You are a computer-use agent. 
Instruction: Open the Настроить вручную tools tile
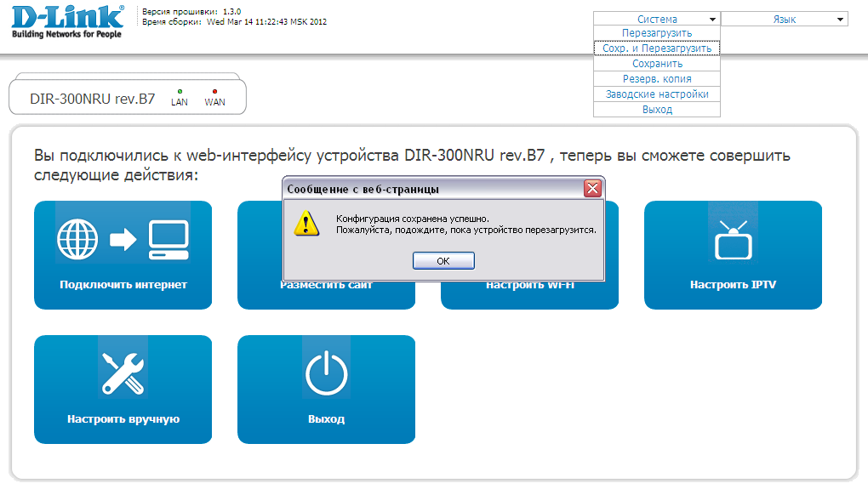123,390
